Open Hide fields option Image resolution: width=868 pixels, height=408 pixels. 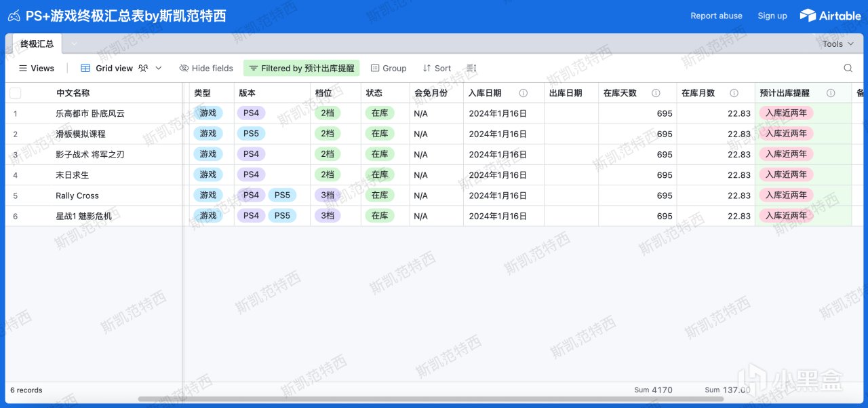pos(206,68)
